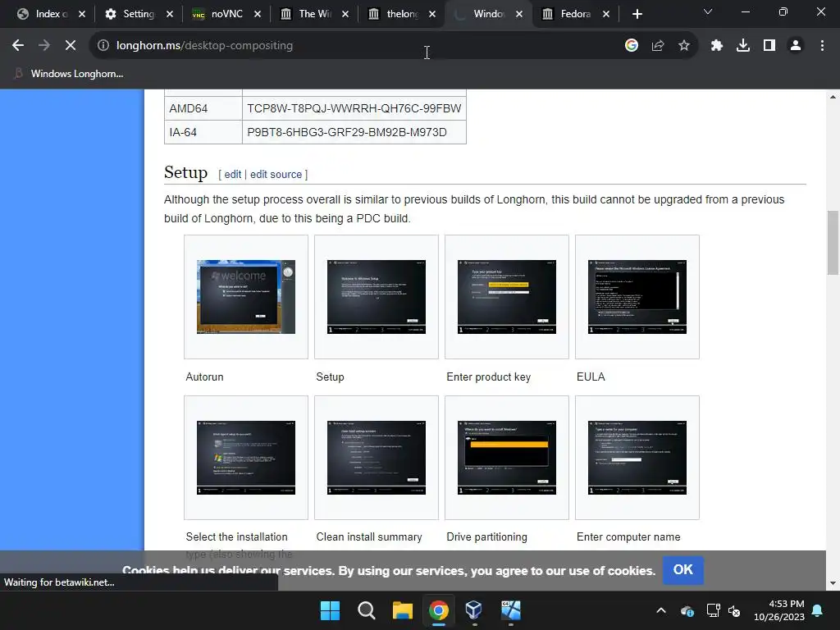Click the page vertical scrollbar thumb
The width and height of the screenshot is (840, 630).
(833, 243)
